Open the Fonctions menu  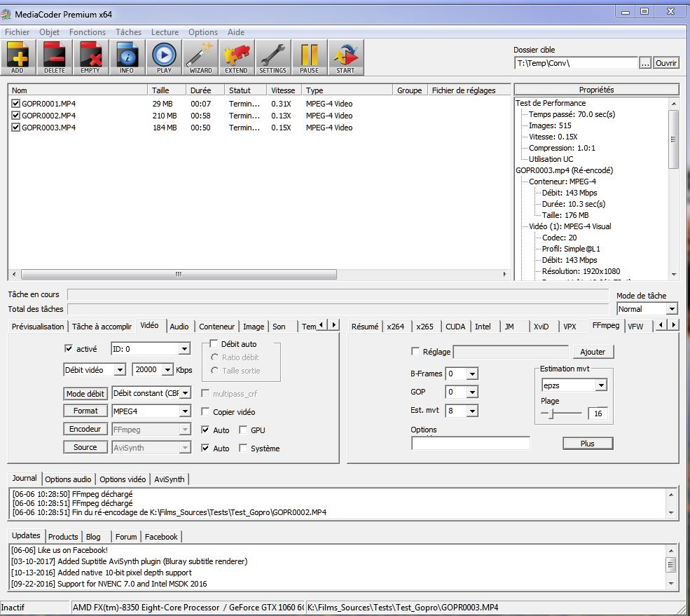coord(88,32)
